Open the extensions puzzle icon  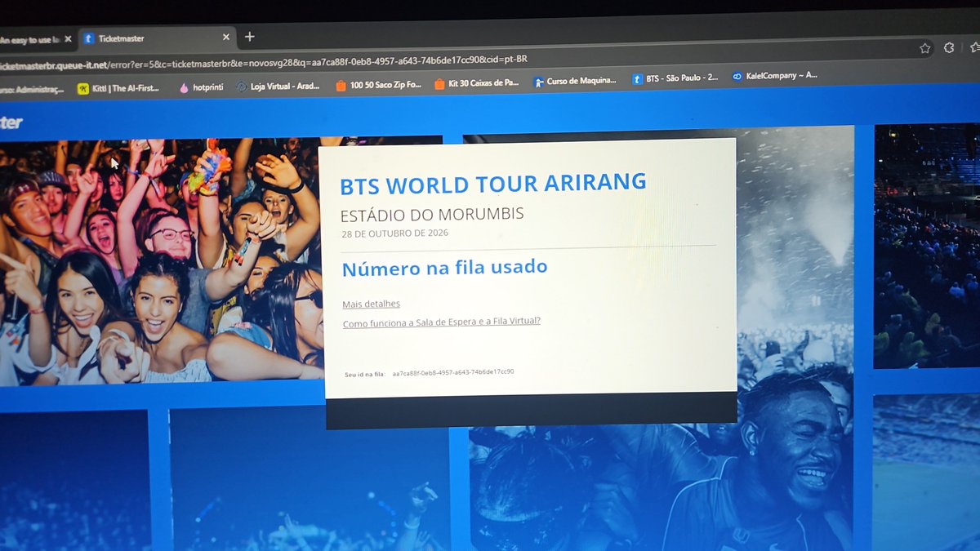click(949, 47)
